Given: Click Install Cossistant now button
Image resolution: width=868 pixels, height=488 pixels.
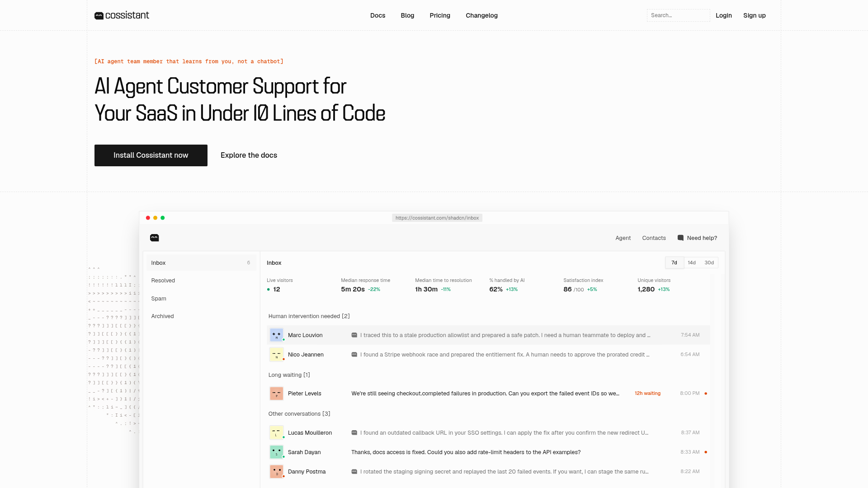Looking at the screenshot, I should point(151,155).
